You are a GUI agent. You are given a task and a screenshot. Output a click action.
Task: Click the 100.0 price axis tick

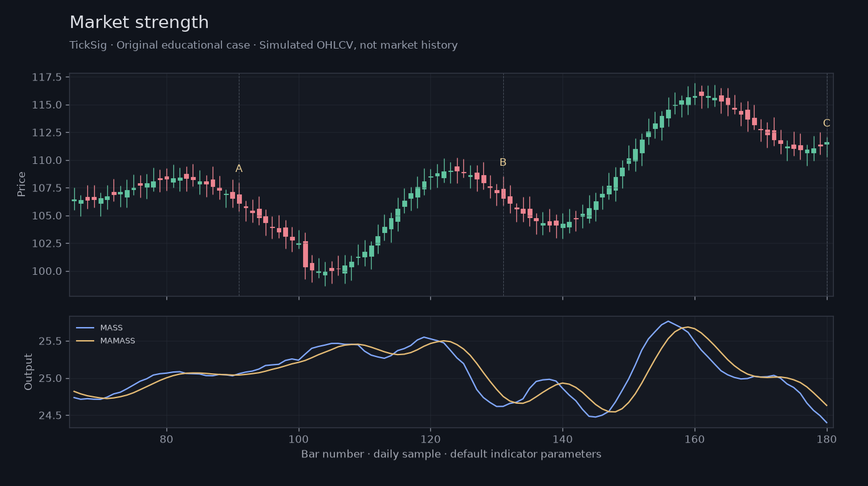click(47, 271)
